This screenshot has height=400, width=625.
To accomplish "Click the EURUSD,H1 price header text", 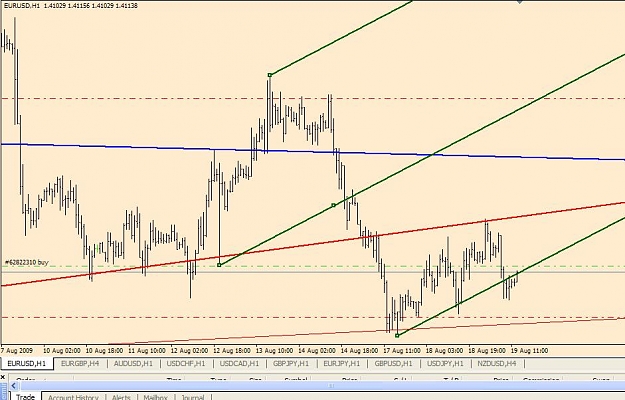I will [71, 6].
